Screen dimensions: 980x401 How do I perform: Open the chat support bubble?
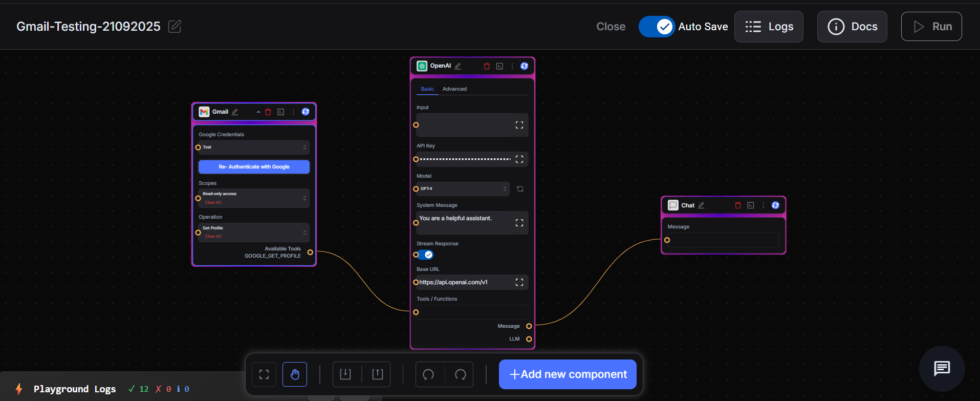[x=942, y=368]
